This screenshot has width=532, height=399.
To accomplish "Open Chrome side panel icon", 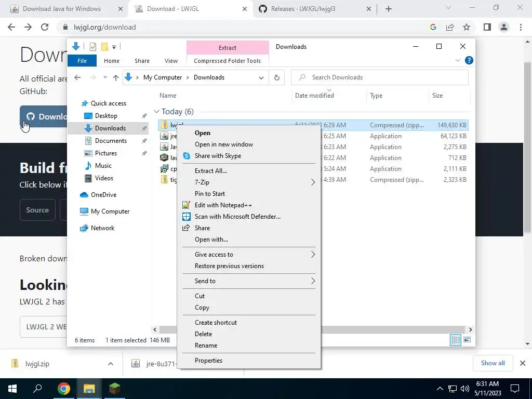I will click(487, 27).
